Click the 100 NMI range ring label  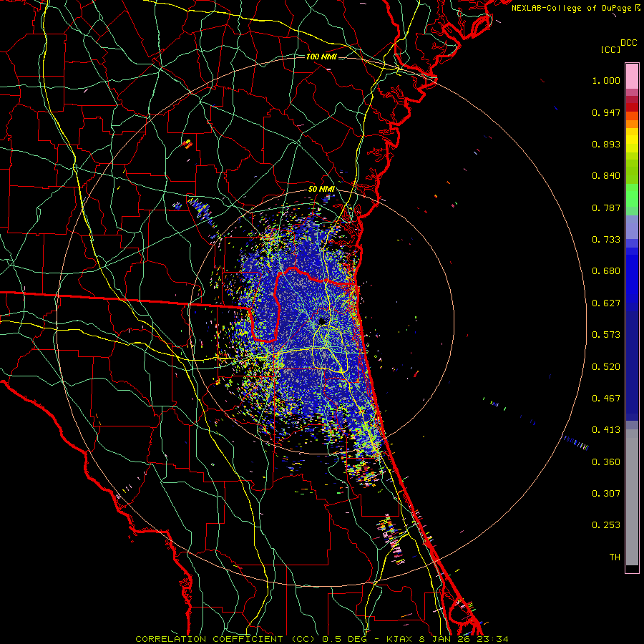tap(321, 57)
